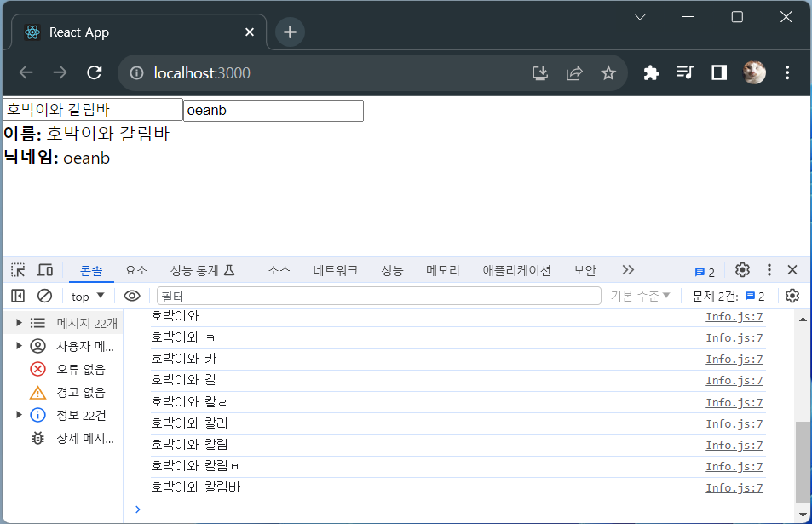Open the Extensions puzzle icon

point(651,73)
